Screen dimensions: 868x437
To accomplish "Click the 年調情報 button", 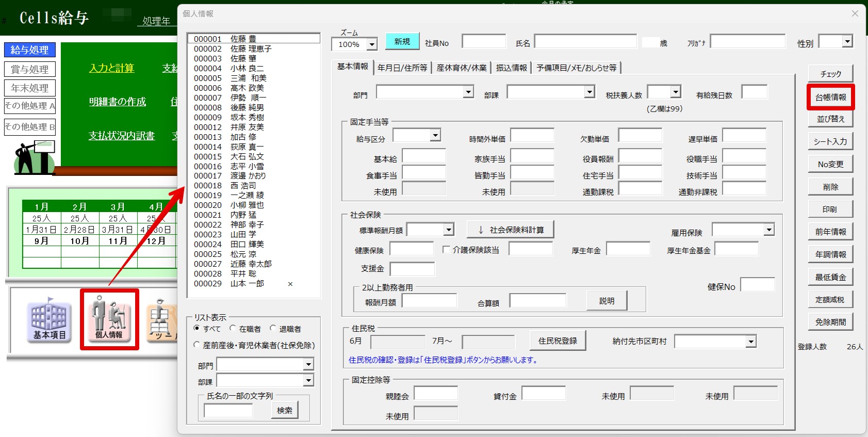I will click(x=830, y=254).
